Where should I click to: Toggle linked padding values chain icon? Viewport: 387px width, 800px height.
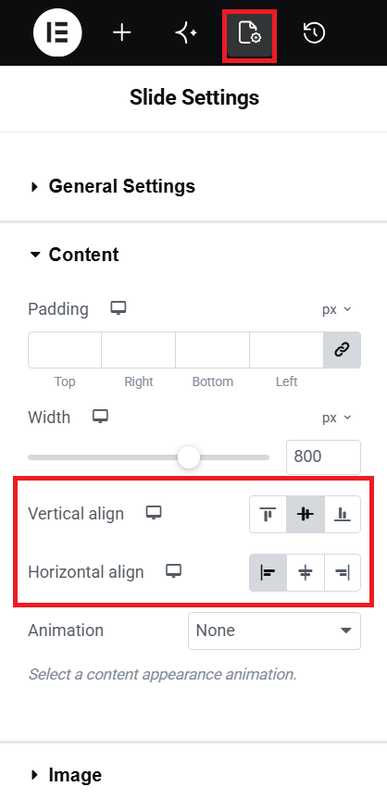pyautogui.click(x=342, y=350)
